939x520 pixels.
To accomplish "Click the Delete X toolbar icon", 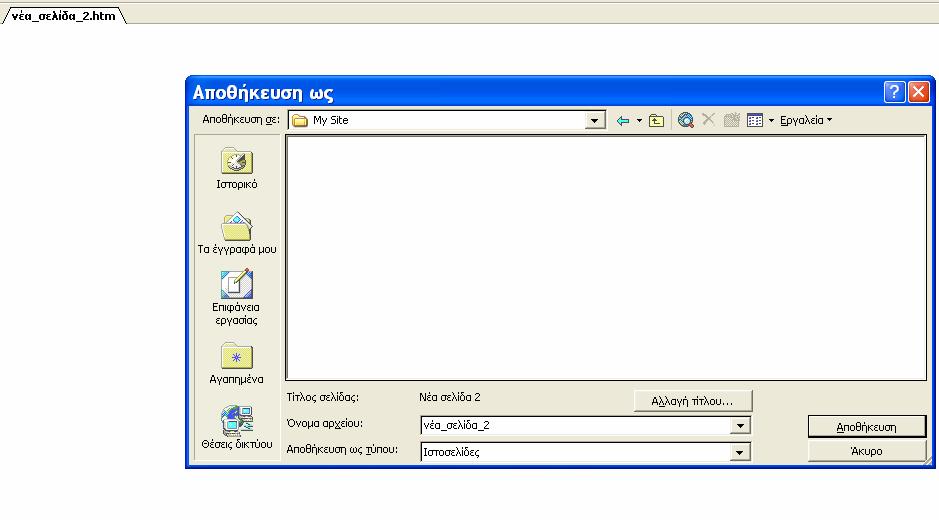I will 708,119.
